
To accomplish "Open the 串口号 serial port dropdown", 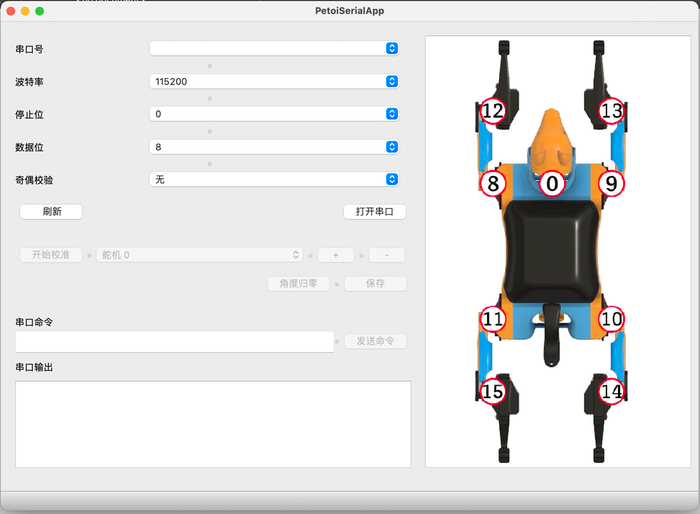I will [x=274, y=48].
